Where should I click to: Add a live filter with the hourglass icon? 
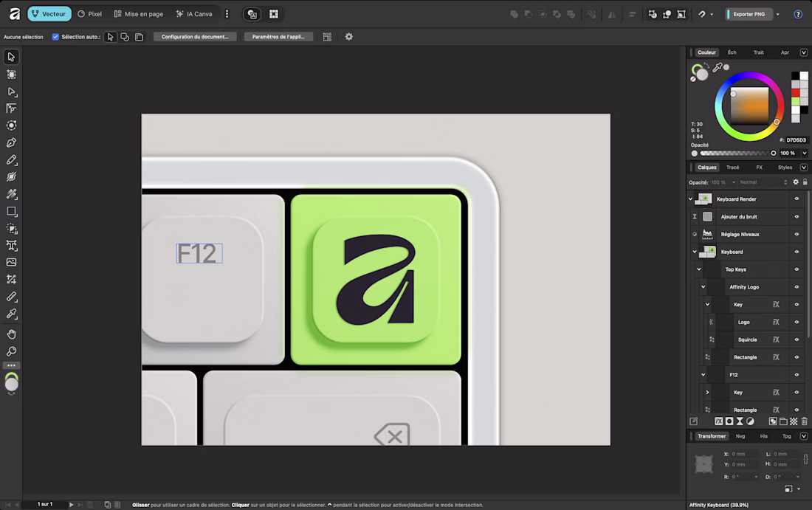tap(740, 421)
